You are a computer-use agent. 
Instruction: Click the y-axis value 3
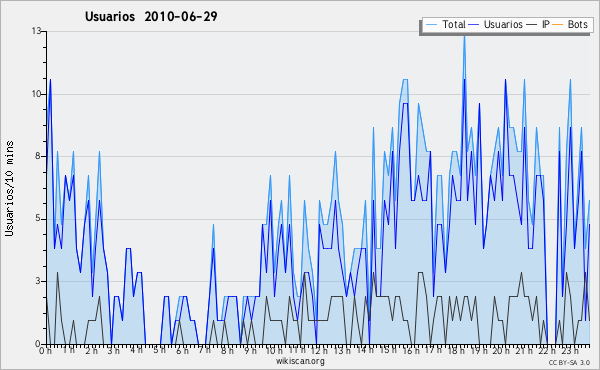[x=39, y=281]
